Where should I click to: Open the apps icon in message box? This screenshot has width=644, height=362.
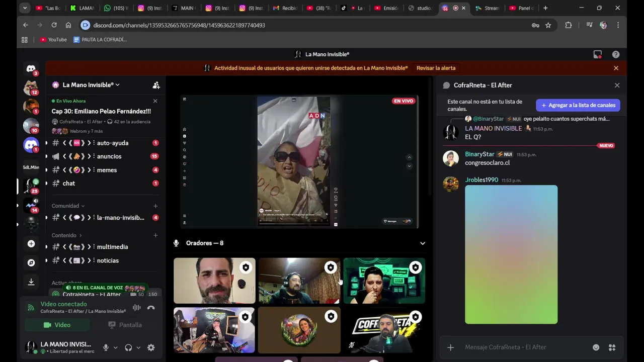pyautogui.click(x=612, y=347)
